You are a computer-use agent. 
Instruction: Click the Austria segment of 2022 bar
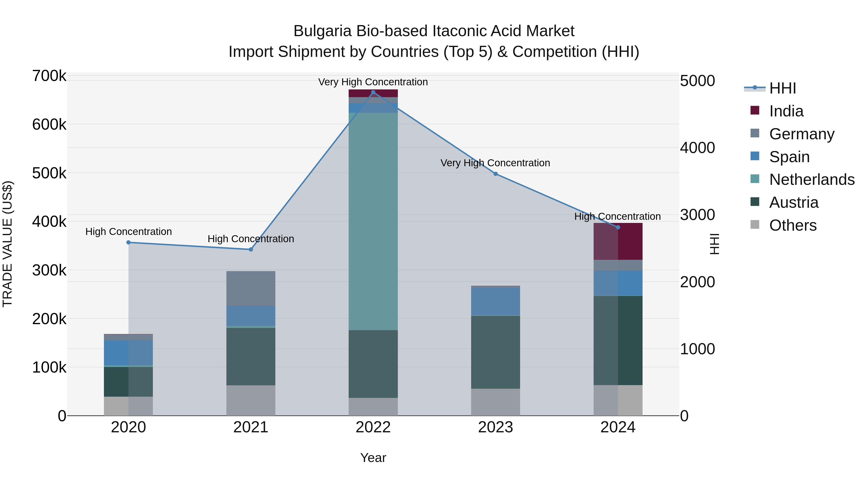[x=373, y=364]
